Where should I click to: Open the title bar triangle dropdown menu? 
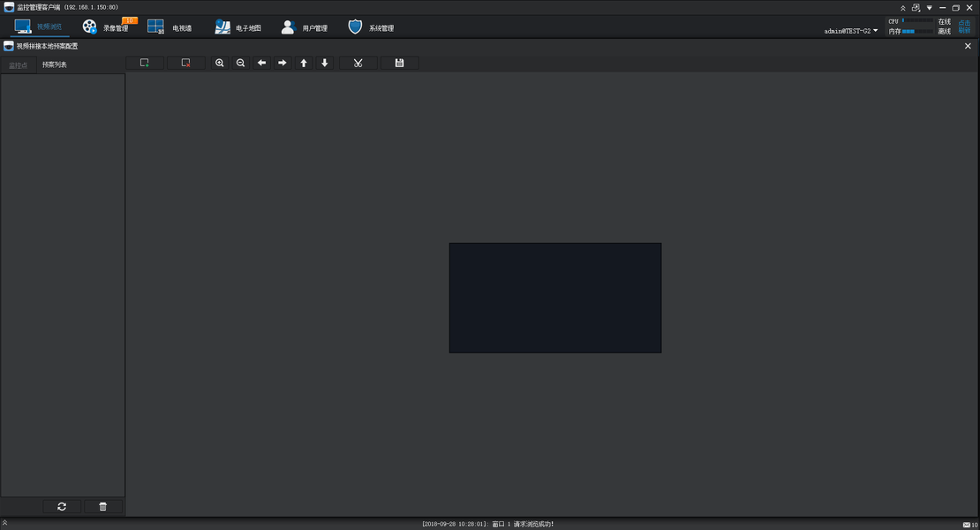(930, 8)
